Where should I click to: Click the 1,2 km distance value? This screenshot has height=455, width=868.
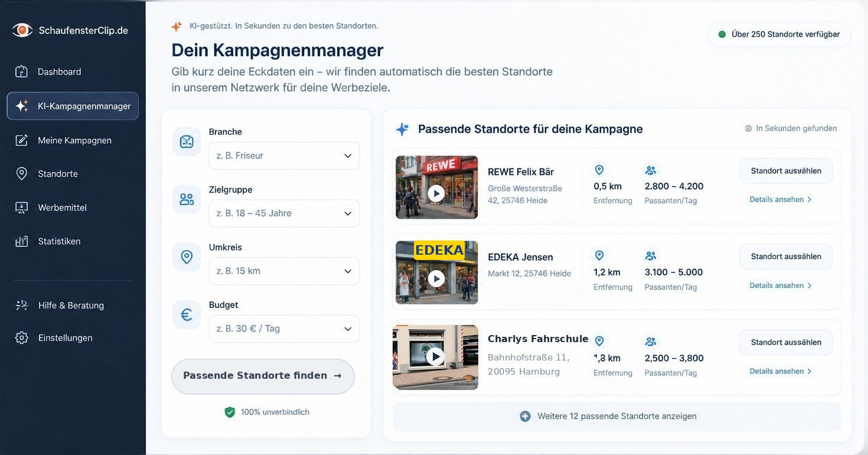[x=607, y=272]
